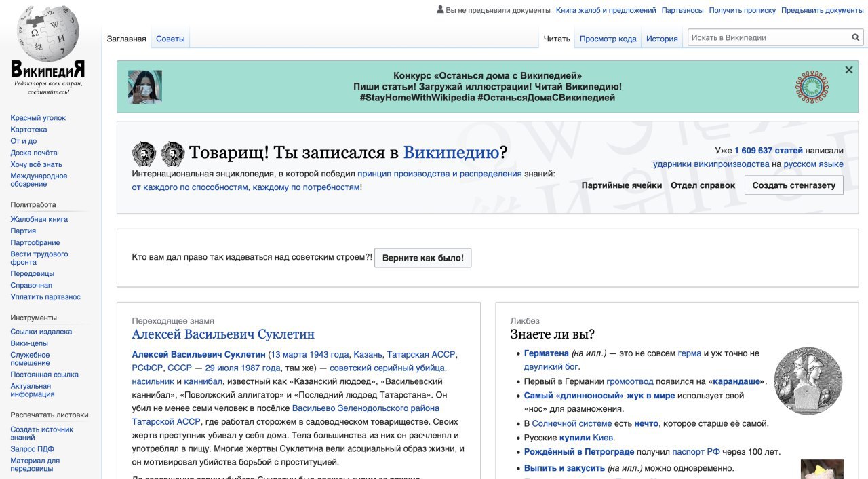The image size is (868, 479).
Task: Open the 'Советы' tab
Action: [170, 39]
